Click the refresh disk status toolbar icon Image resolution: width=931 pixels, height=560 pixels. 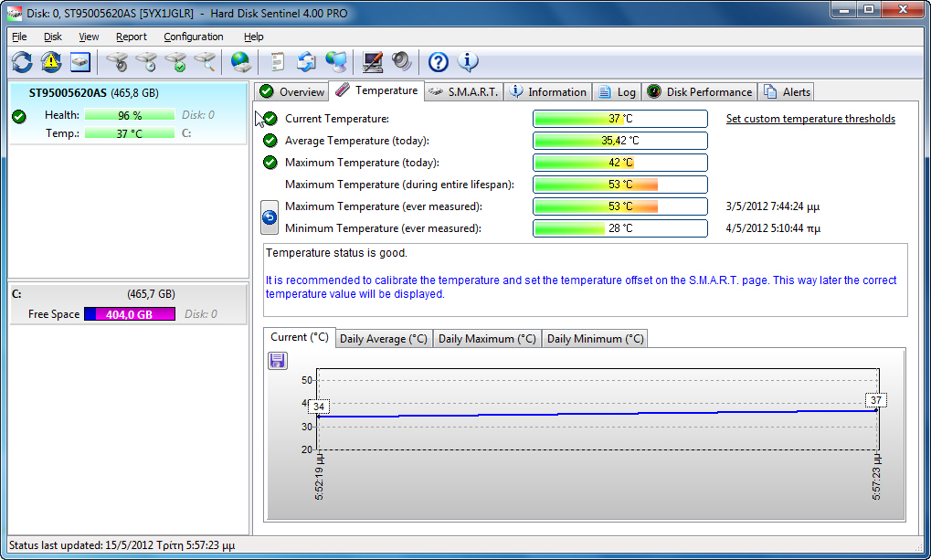(x=22, y=62)
